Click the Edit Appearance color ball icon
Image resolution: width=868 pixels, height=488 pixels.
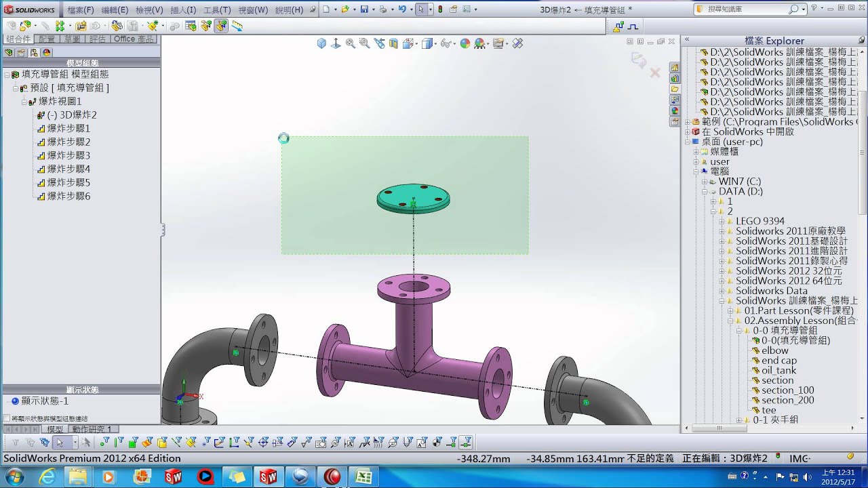tap(465, 43)
